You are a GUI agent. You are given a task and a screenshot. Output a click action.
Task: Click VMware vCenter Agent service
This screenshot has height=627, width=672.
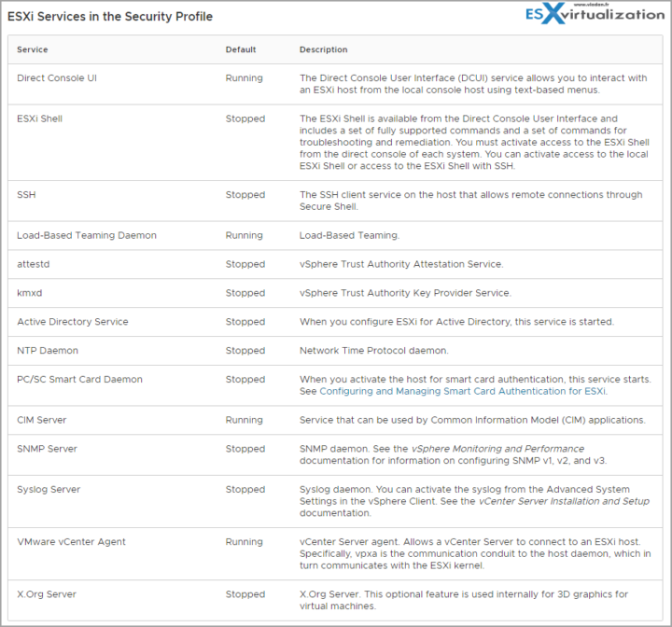tap(72, 542)
